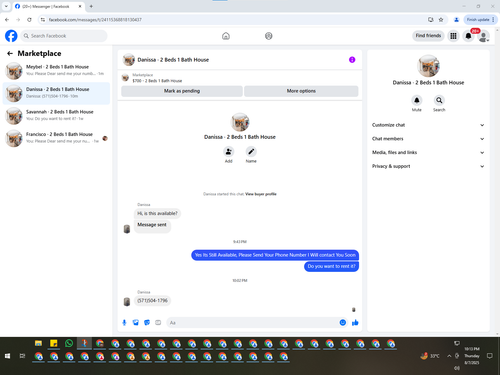Open the account profile avatar menu
The width and height of the screenshot is (500, 375).
[x=483, y=36]
